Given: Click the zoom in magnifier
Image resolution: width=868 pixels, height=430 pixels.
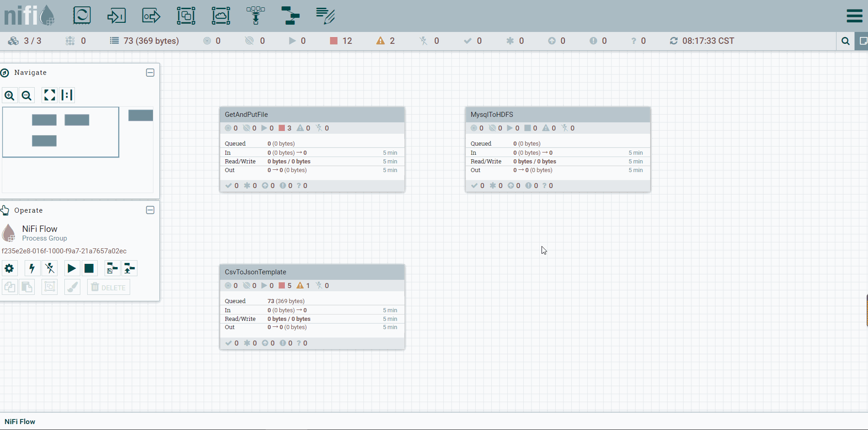Looking at the screenshot, I should click(x=10, y=95).
